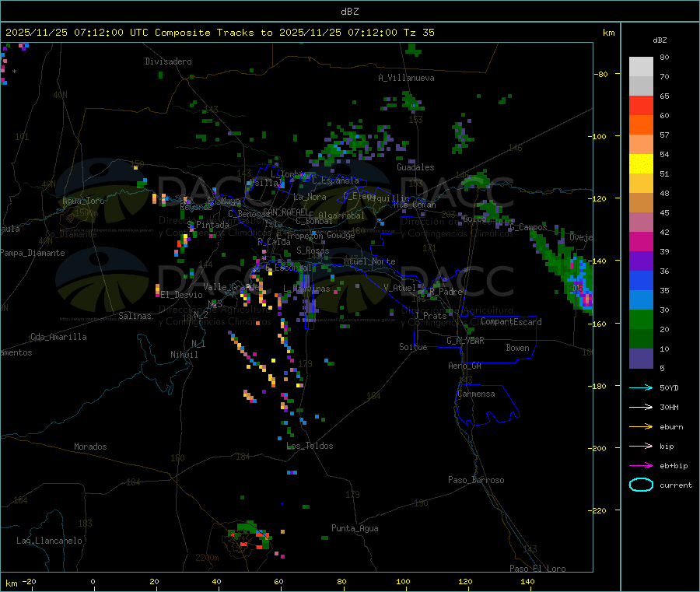Select the green 20 dBZ color swatch
The height and width of the screenshot is (592, 700).
(x=641, y=319)
